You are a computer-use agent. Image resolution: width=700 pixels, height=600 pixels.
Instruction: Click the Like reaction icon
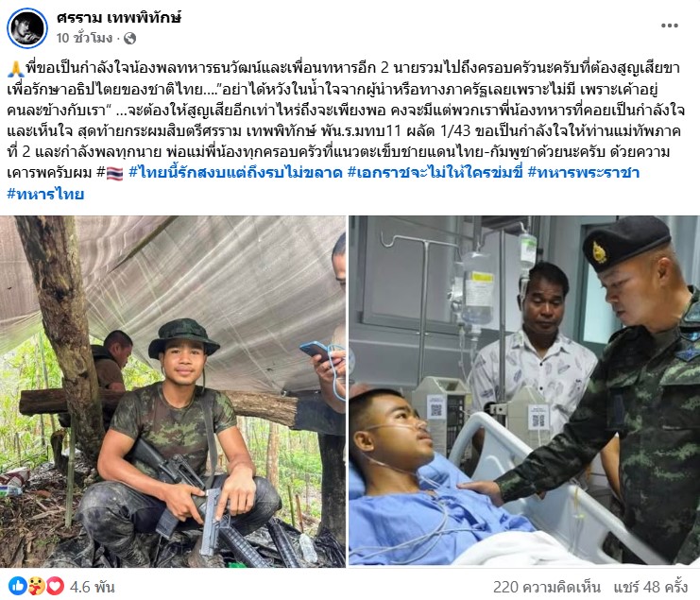18,586
